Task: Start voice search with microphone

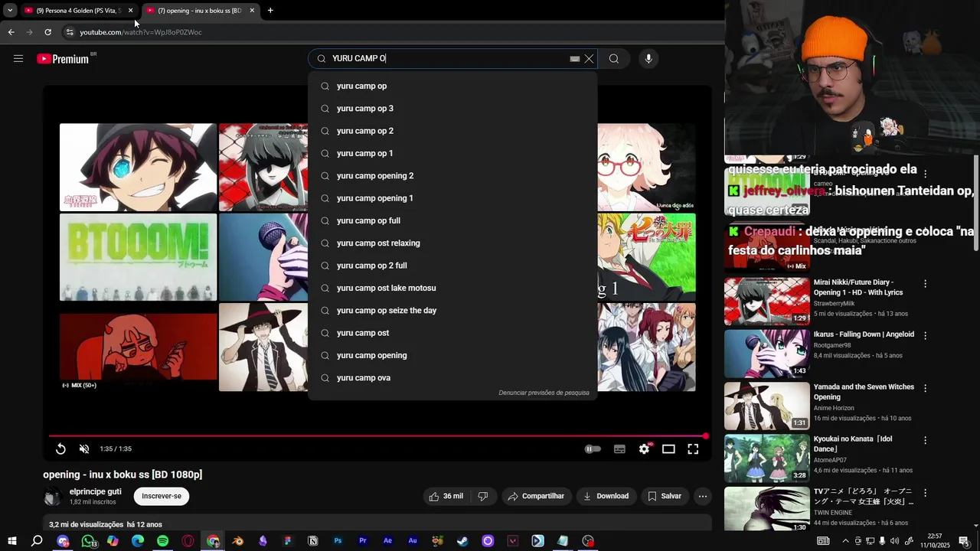Action: coord(648,59)
